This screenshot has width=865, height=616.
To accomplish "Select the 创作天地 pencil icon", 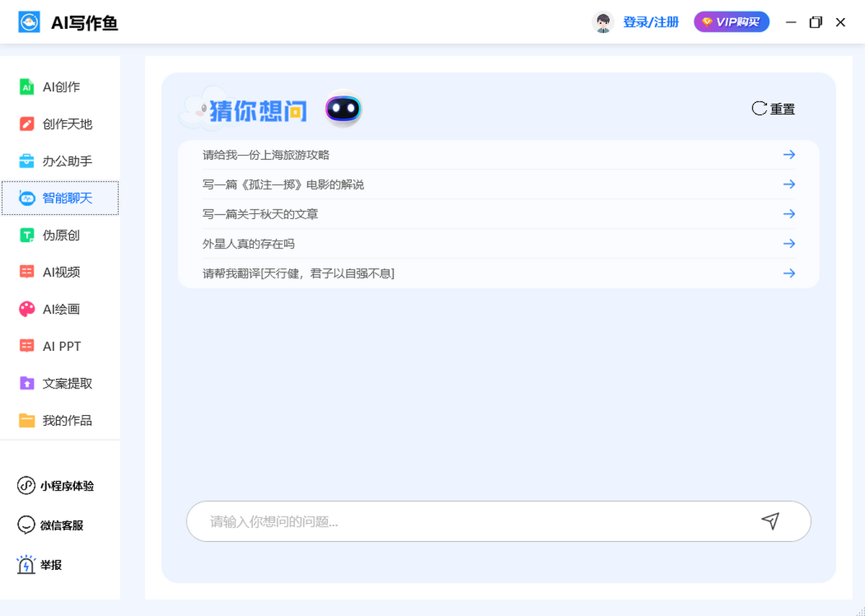I will (27, 124).
